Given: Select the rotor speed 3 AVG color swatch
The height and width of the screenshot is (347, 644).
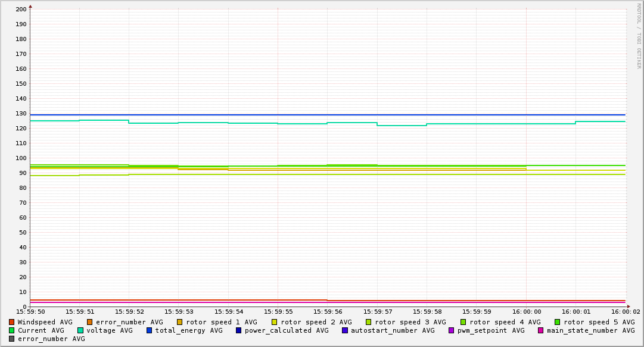Looking at the screenshot, I should tap(369, 322).
